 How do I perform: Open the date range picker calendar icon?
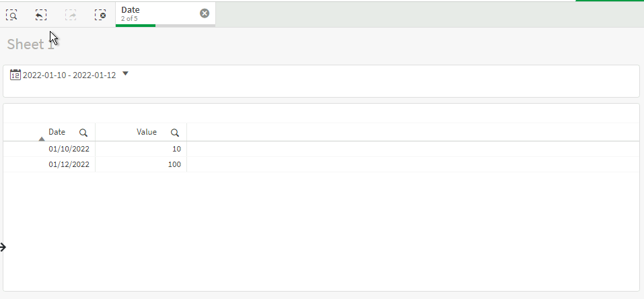point(15,75)
